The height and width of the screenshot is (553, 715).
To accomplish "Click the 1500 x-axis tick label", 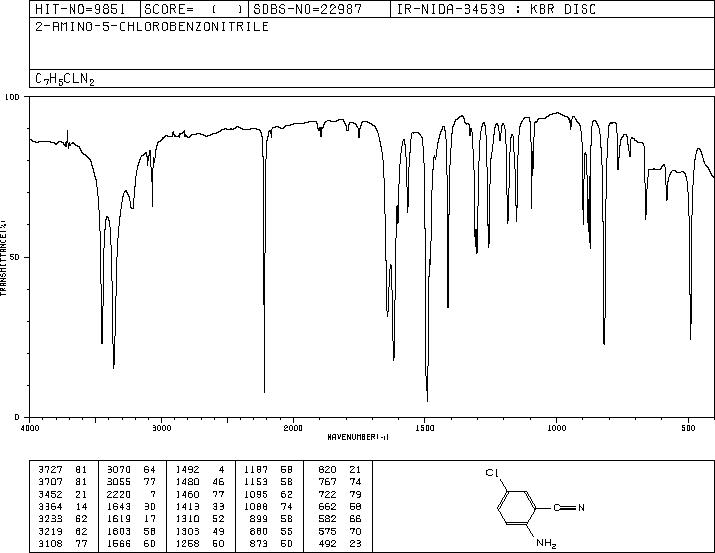I will 425,428.
